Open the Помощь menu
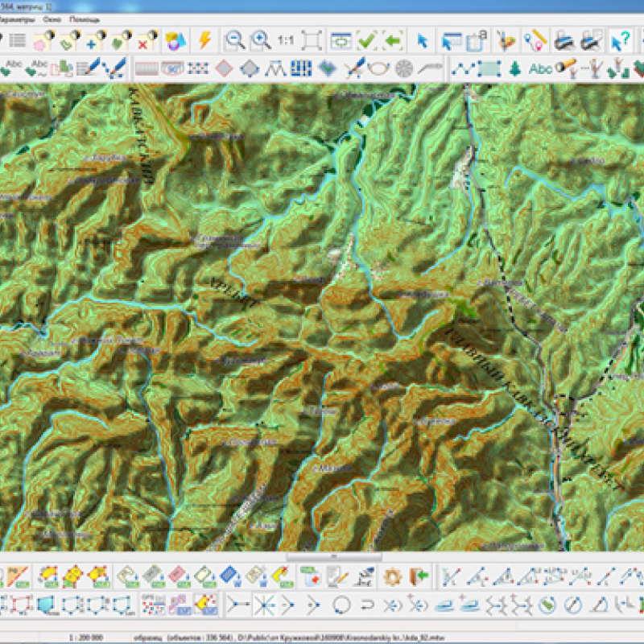This screenshot has height=644, width=644. pos(85,19)
